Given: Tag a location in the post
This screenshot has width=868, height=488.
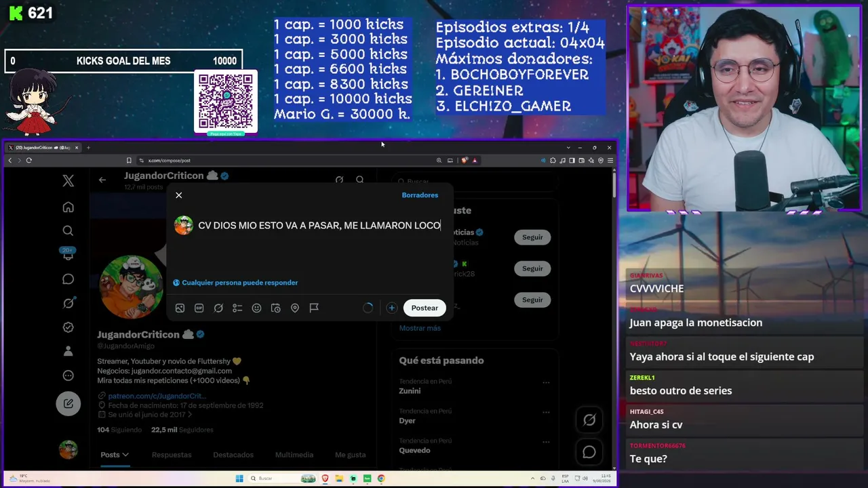Looking at the screenshot, I should [x=295, y=308].
